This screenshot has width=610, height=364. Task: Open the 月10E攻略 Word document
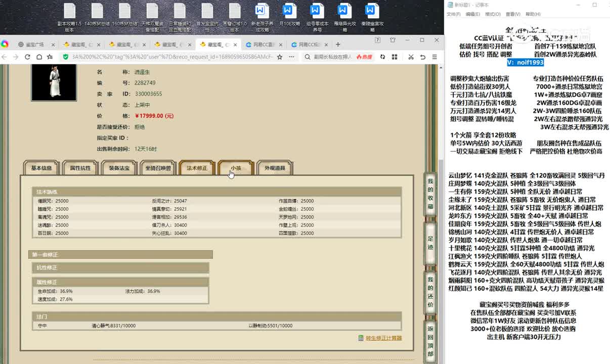(289, 15)
